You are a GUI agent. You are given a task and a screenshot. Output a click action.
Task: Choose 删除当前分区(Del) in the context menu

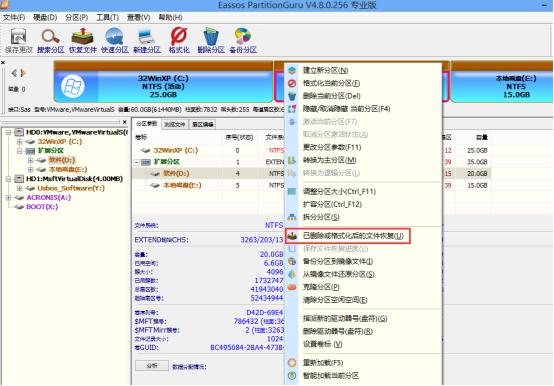coord(363,96)
